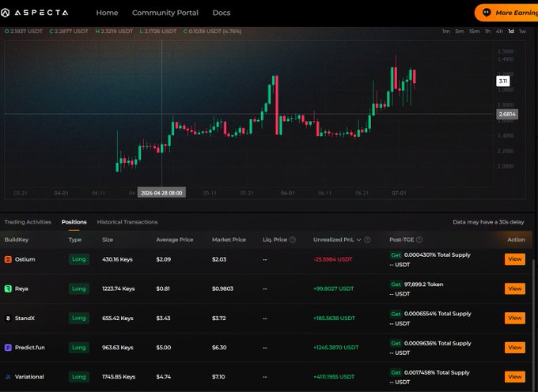View the Predict.fun position

pyautogui.click(x=515, y=348)
